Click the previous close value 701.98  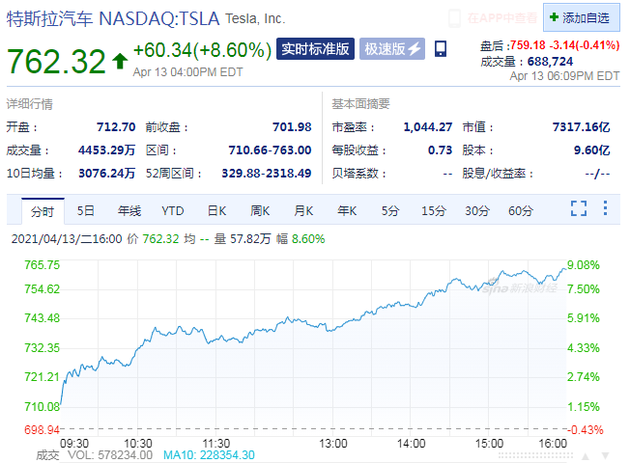pos(292,127)
